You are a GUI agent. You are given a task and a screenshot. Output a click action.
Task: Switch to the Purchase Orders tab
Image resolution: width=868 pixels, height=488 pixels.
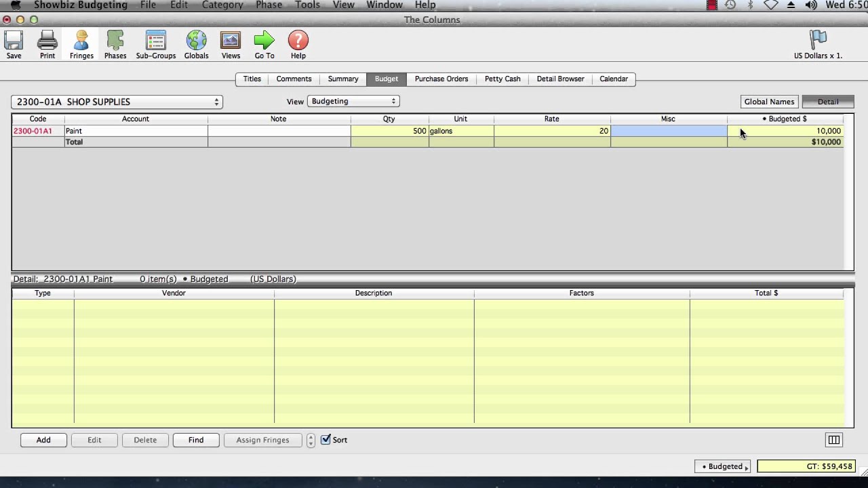[441, 79]
